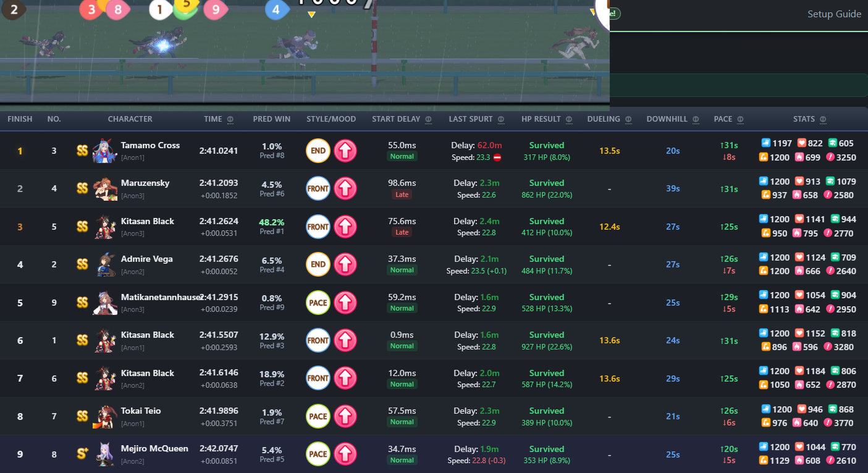Image resolution: width=868 pixels, height=473 pixels.
Task: Click the finish time 2:41.0241
Action: coord(219,150)
